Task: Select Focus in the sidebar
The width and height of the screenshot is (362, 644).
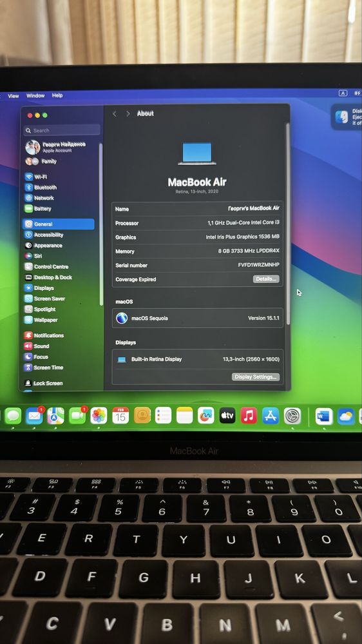Action: click(x=37, y=357)
